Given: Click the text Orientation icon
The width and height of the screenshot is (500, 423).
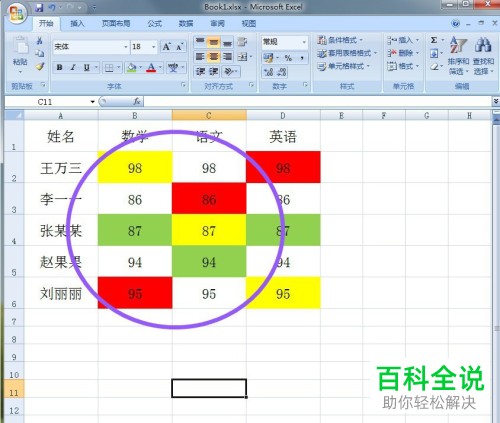Looking at the screenshot, I should click(x=229, y=72).
